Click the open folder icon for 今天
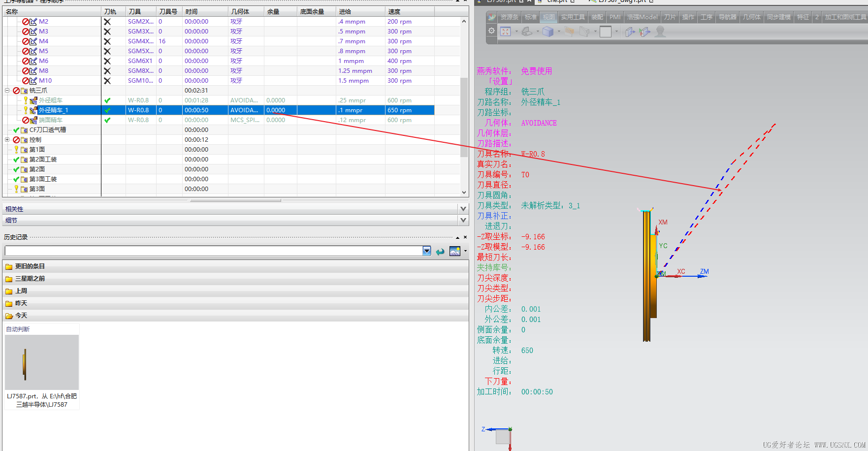 [9, 316]
